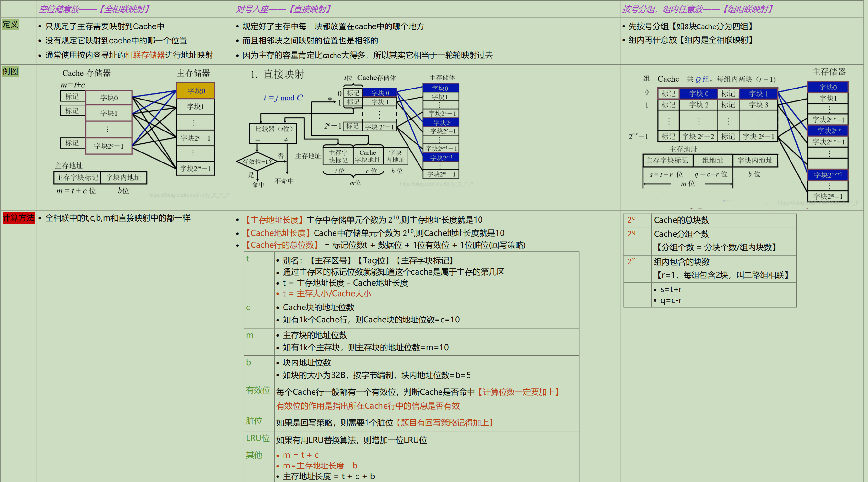Click the yellow 字块0 block in the 主存储器 column
The image size is (868, 482).
(195, 91)
